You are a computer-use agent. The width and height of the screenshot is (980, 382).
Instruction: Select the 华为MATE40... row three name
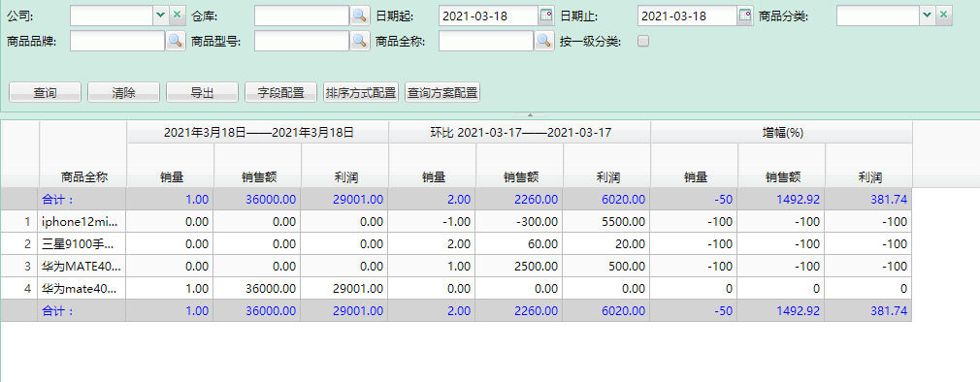(82, 267)
